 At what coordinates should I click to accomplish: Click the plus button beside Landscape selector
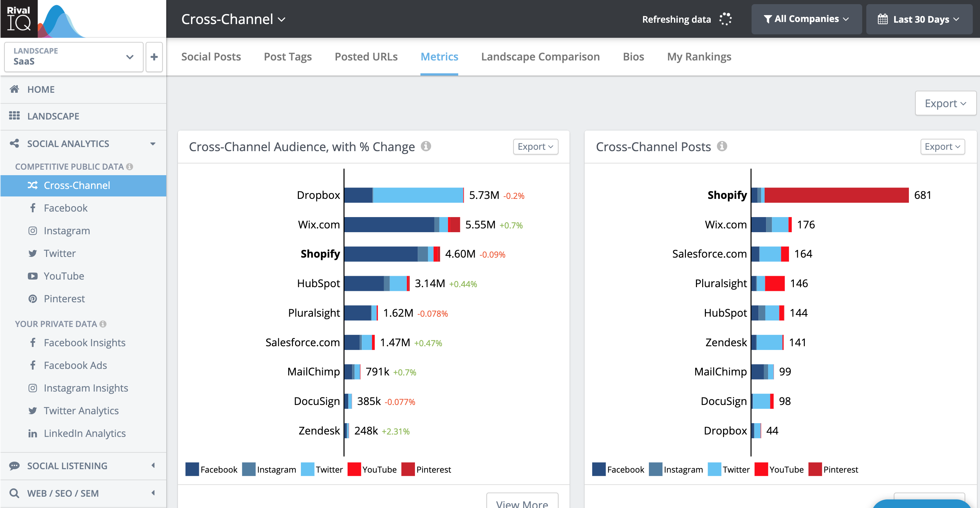[154, 57]
